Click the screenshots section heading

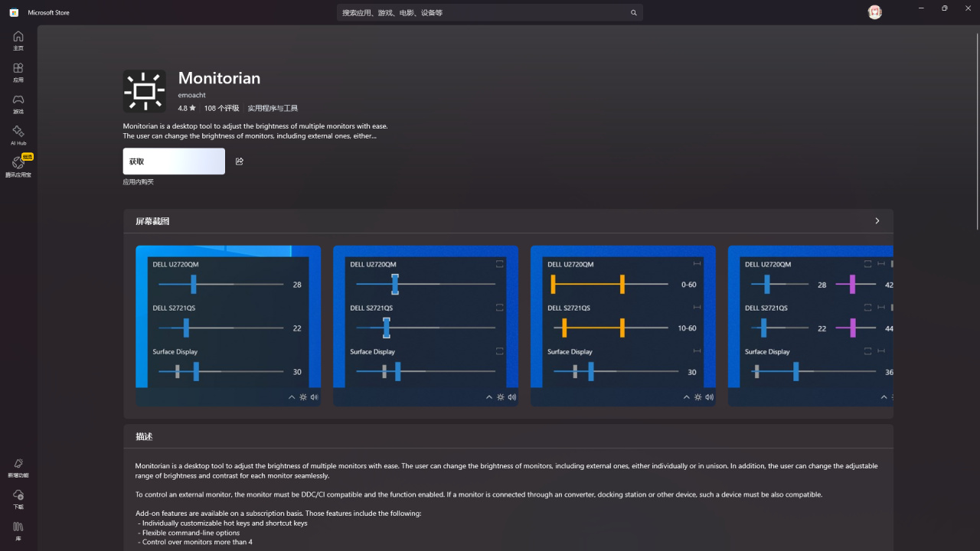point(152,221)
